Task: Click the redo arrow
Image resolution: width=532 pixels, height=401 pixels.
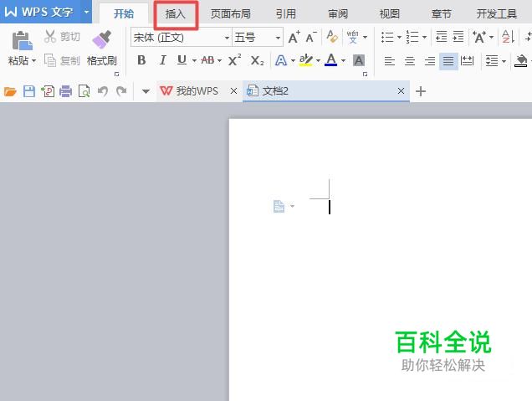Action: point(121,91)
